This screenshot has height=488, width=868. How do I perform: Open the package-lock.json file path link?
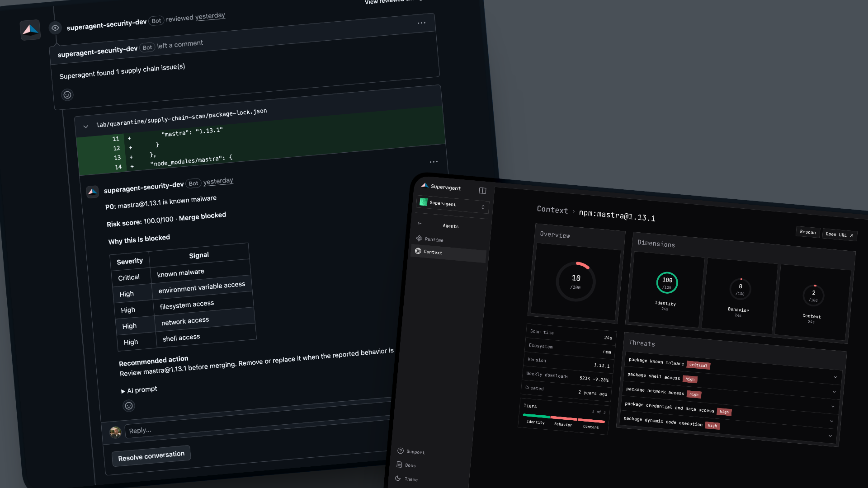pos(181,117)
